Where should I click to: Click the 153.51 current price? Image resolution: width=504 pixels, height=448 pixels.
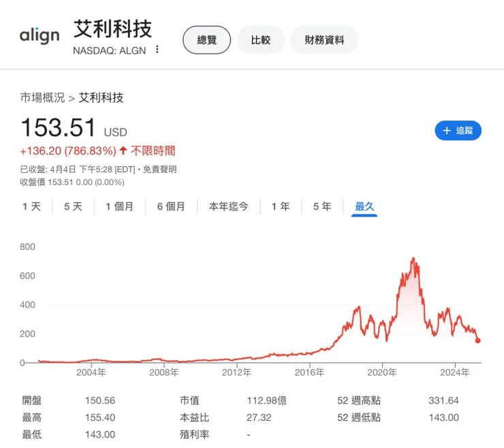(58, 127)
